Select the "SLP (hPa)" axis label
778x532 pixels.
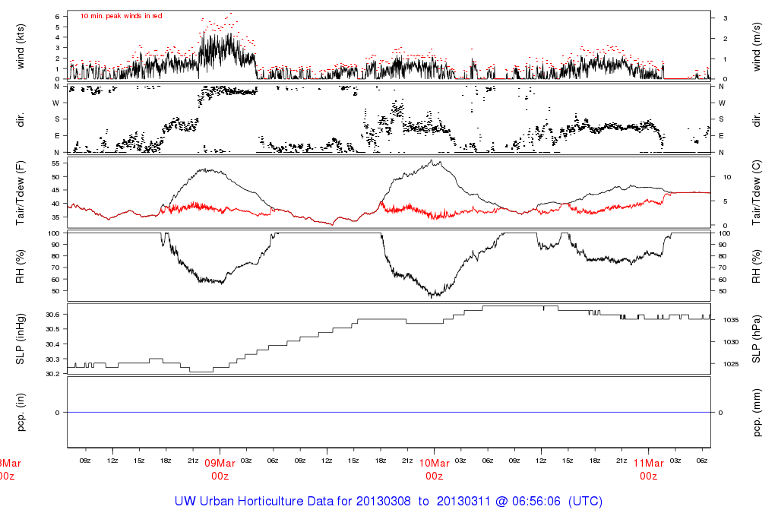[756, 339]
